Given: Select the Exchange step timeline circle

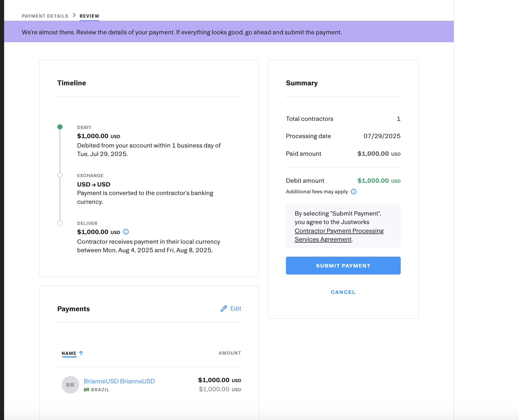Looking at the screenshot, I should [60, 175].
